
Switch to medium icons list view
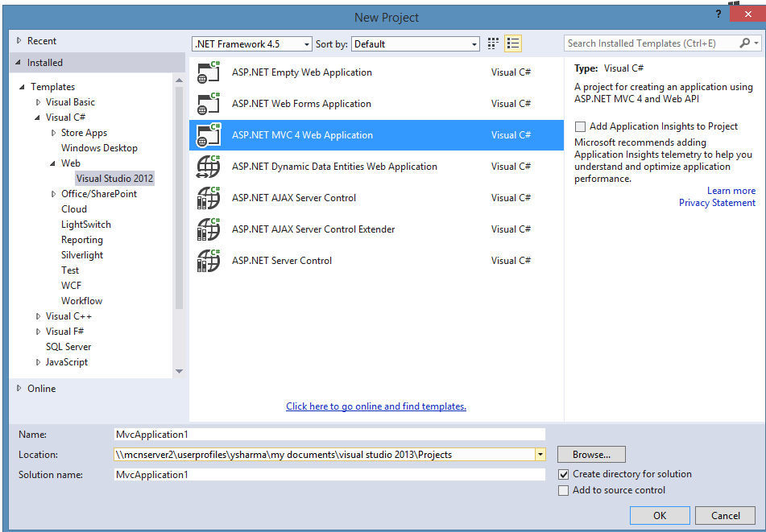click(513, 44)
